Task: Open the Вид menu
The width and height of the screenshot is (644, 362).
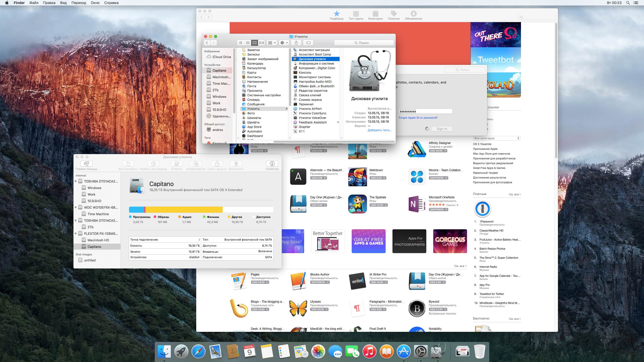Action: pyautogui.click(x=63, y=3)
